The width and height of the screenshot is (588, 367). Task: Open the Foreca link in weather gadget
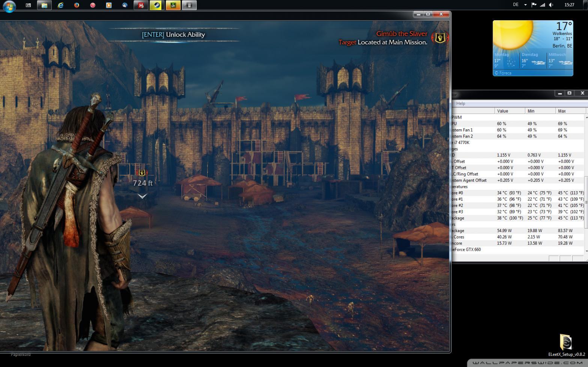pyautogui.click(x=503, y=73)
